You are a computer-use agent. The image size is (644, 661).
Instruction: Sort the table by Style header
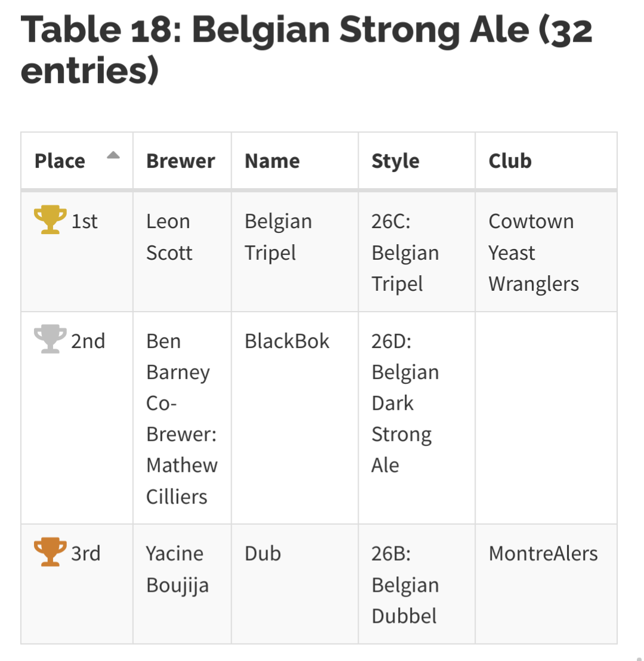(395, 161)
